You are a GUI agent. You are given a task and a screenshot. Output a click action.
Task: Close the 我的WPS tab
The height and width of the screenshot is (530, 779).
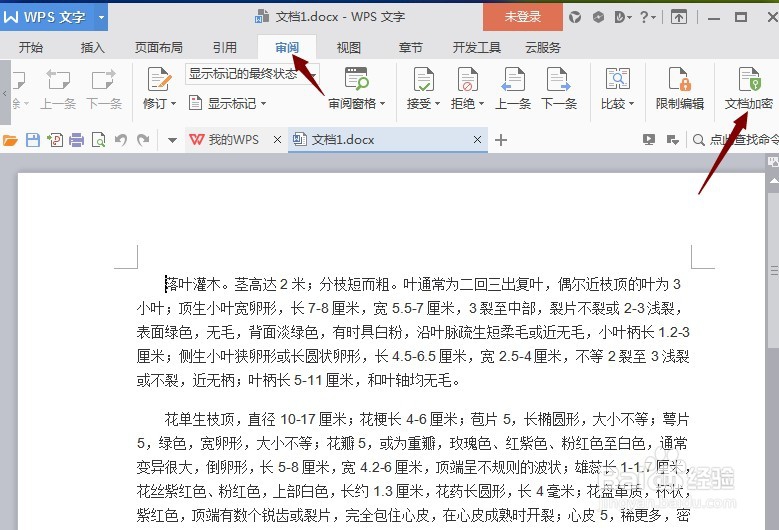277,140
